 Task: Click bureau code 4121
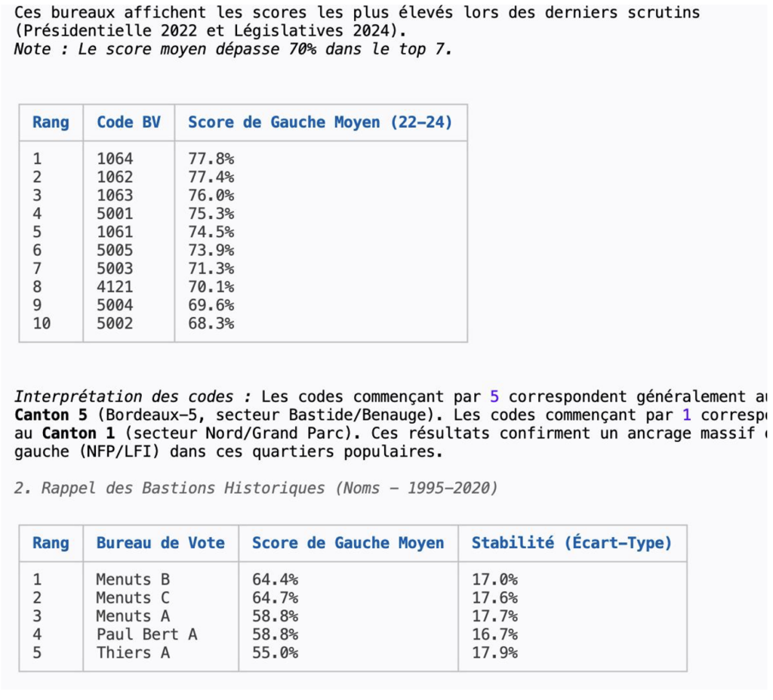[x=115, y=287]
